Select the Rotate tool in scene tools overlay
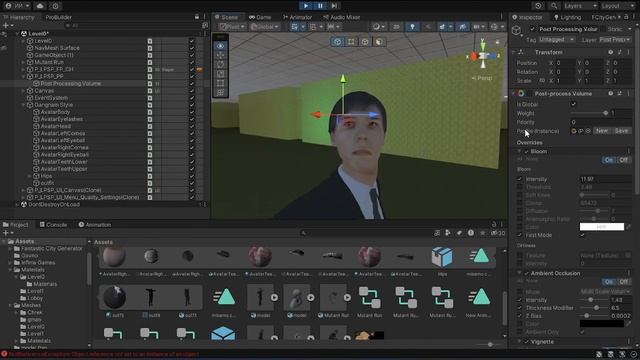This screenshot has height=360, width=640. 220,64
